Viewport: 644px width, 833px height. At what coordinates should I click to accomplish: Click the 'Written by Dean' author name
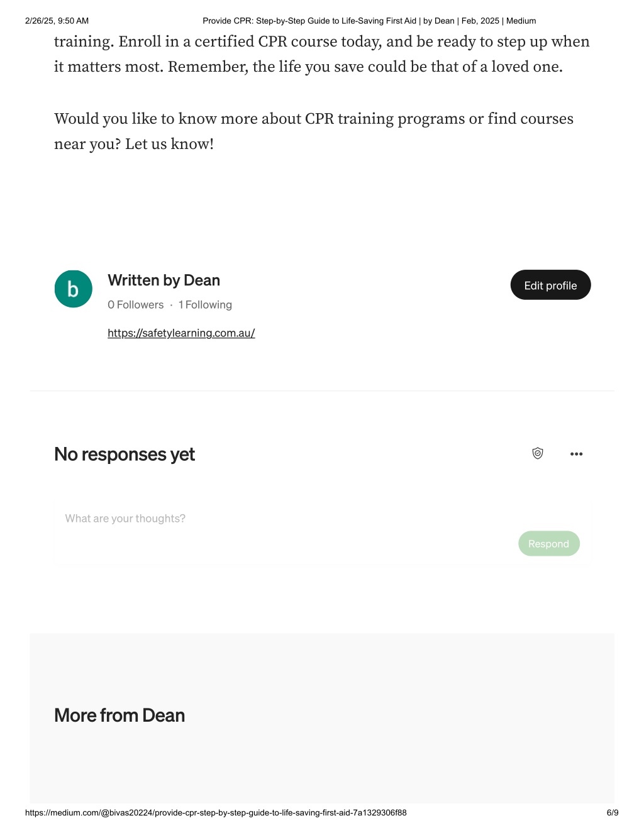(164, 280)
